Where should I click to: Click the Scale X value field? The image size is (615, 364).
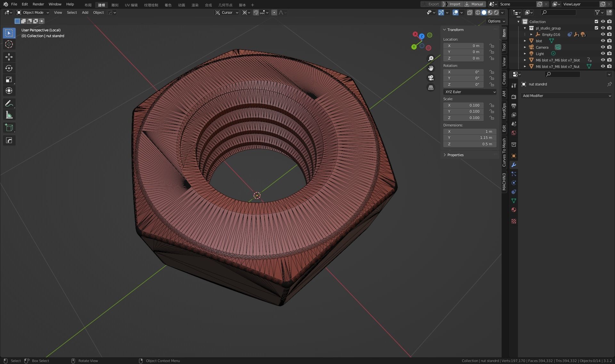pos(463,105)
